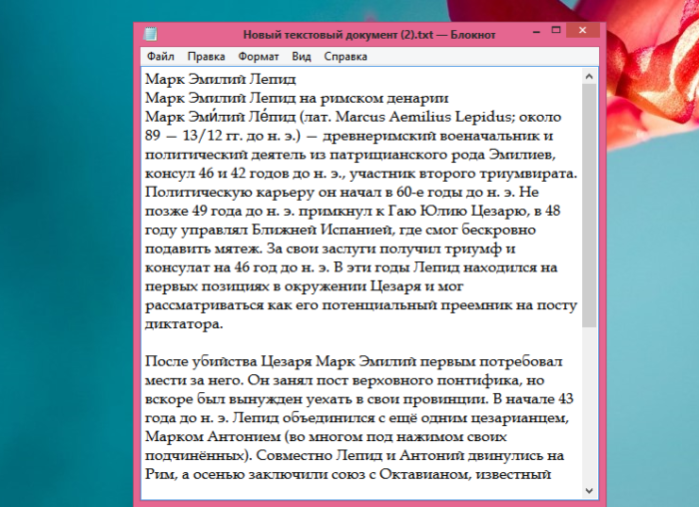Click the Latin name Marcus Aemilius Lepidus
The width and height of the screenshot is (699, 507).
(423, 117)
